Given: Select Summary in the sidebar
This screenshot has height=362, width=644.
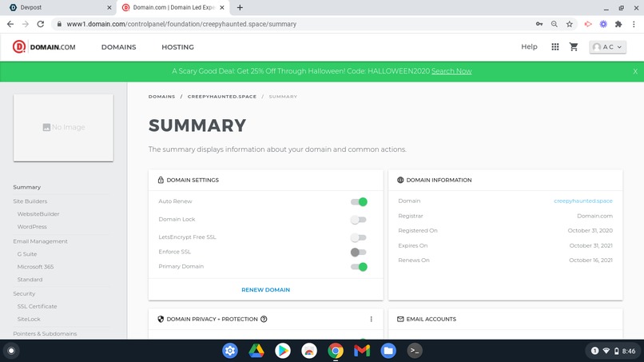Looking at the screenshot, I should [26, 187].
